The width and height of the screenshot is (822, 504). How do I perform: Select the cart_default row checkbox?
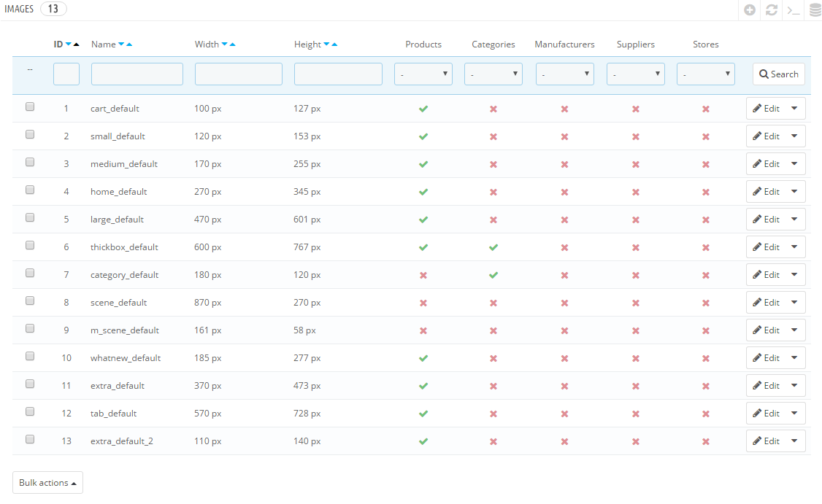pyautogui.click(x=30, y=106)
